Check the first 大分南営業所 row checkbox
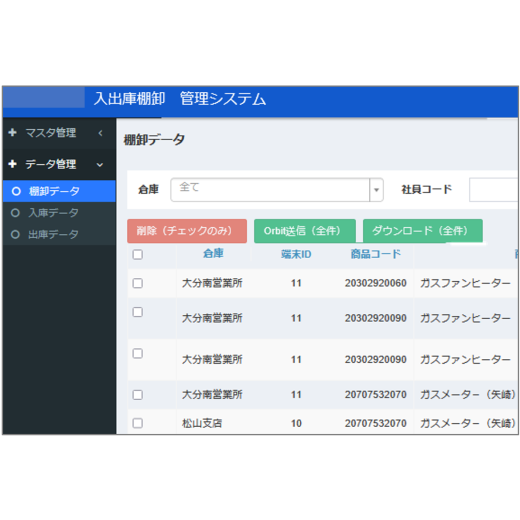 (x=138, y=283)
